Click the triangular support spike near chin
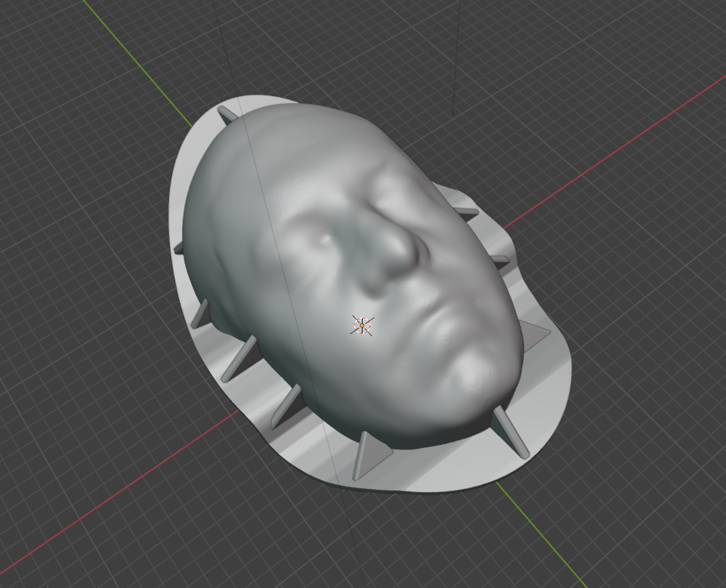Image resolution: width=726 pixels, height=588 pixels. tap(509, 432)
